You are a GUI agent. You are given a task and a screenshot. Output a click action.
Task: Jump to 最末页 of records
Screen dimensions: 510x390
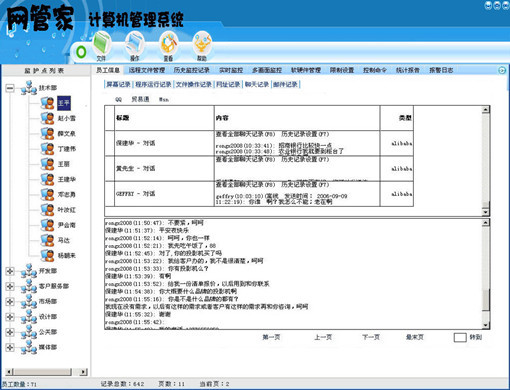(x=414, y=337)
